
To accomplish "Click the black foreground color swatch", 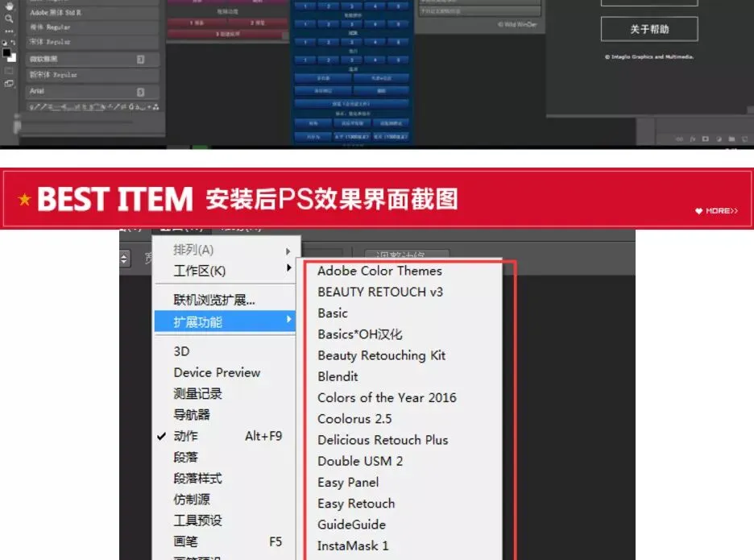I will [6, 53].
